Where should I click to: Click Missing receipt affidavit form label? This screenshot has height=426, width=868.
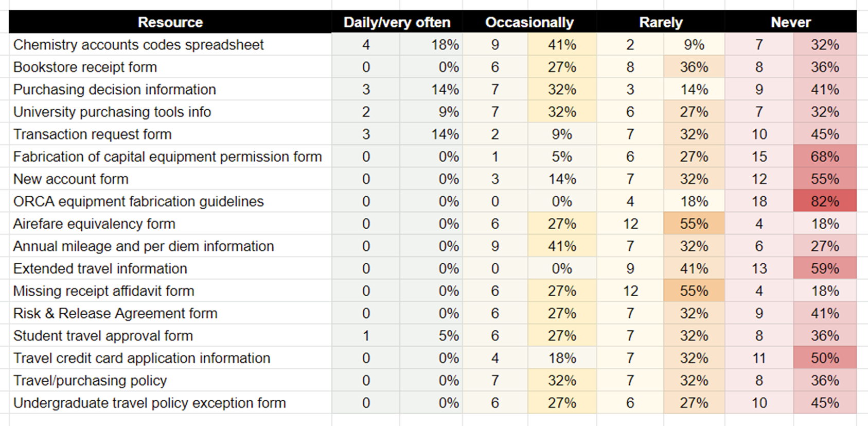click(103, 291)
